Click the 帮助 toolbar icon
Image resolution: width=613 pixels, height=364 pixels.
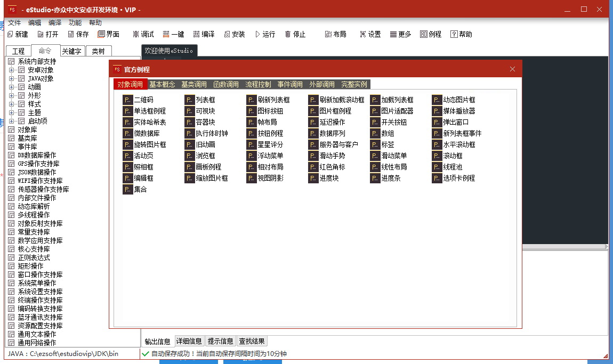(x=454, y=35)
